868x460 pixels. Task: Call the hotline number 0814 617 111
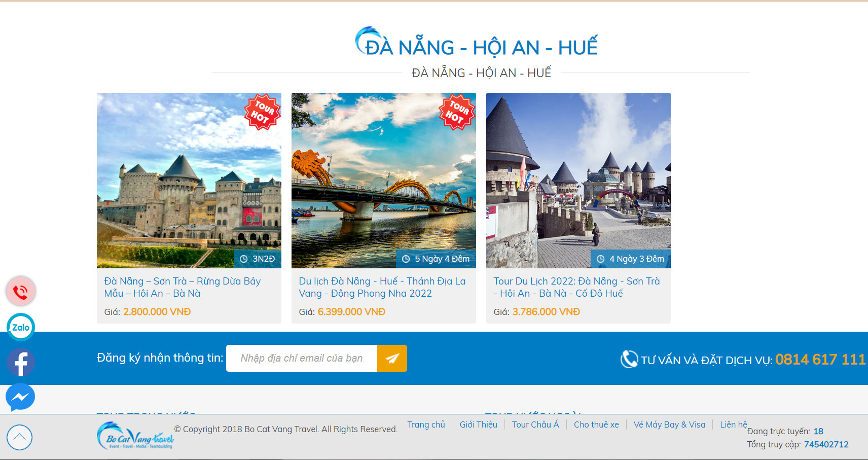[820, 360]
